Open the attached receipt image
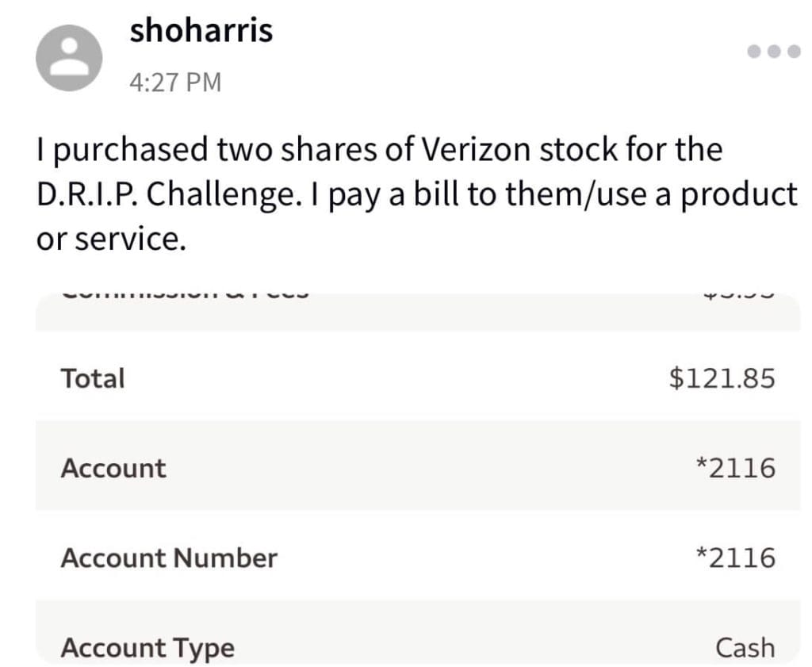 (x=418, y=478)
